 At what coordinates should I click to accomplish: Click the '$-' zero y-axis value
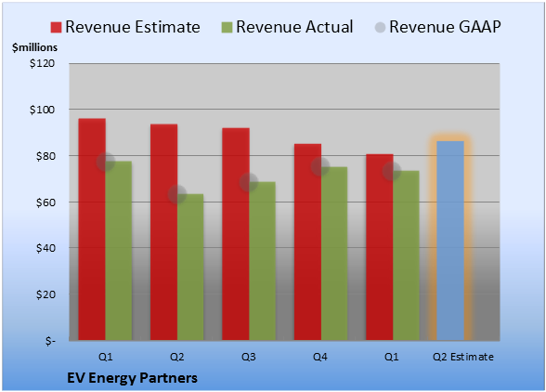50,340
